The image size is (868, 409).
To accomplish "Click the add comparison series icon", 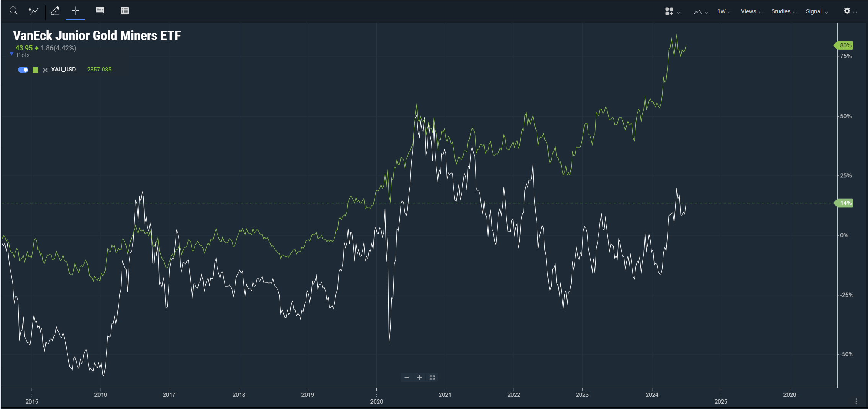I will 34,11.
